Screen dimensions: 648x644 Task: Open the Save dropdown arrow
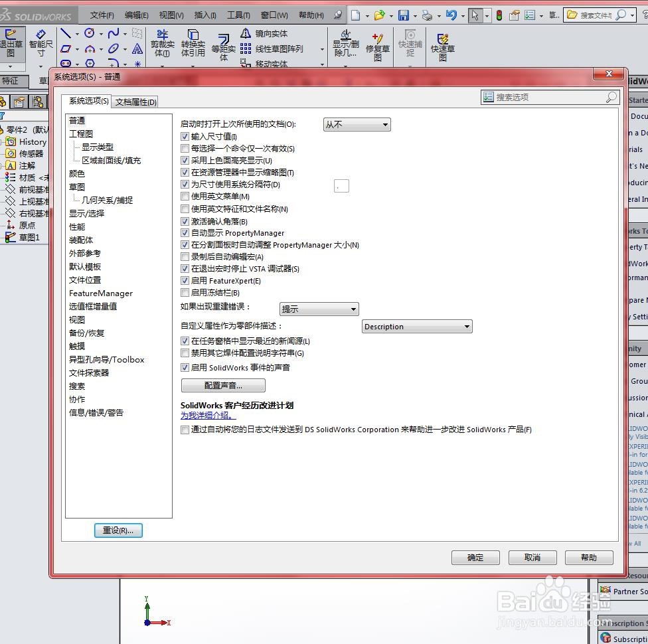[x=415, y=16]
